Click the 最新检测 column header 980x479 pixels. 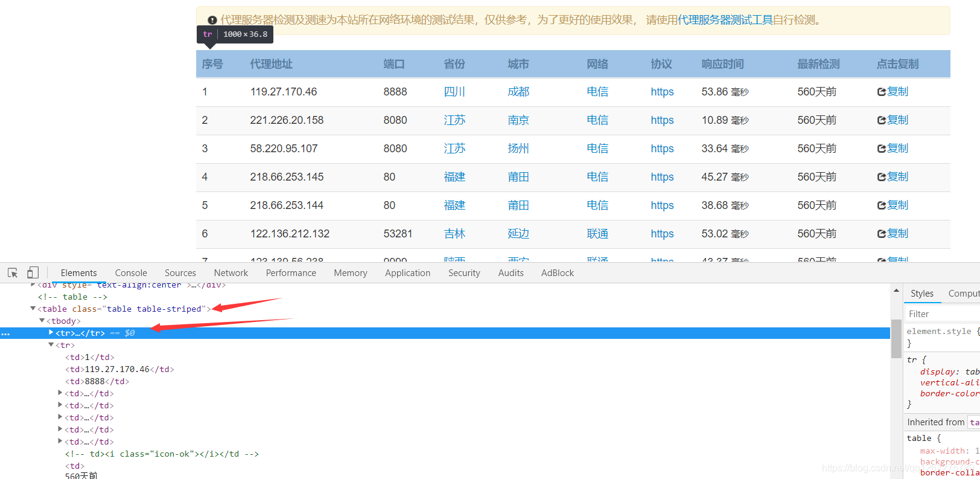[x=819, y=64]
